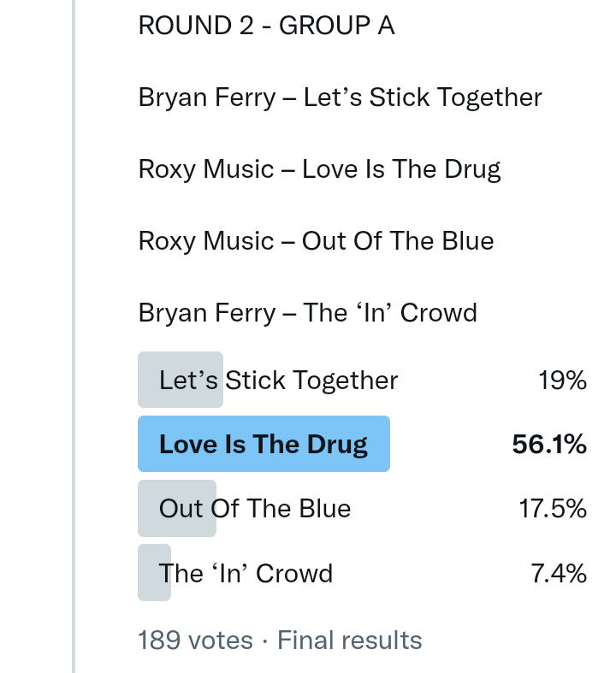Select the 'The 'In' Crowd' poll option label

[x=246, y=573]
